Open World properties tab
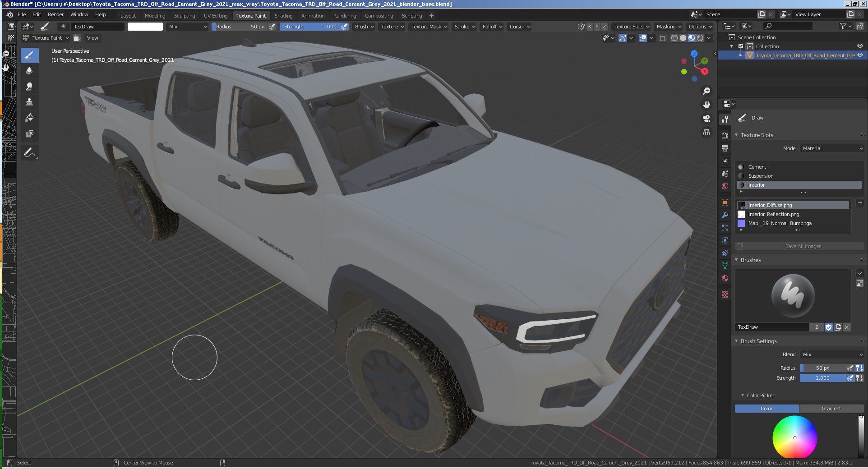 725,186
